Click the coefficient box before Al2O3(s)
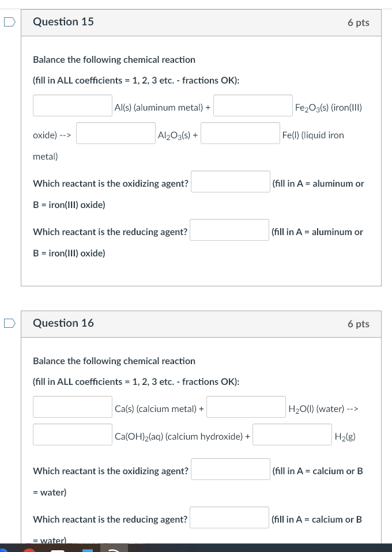Viewport: 392px width, 552px height. coord(115,133)
